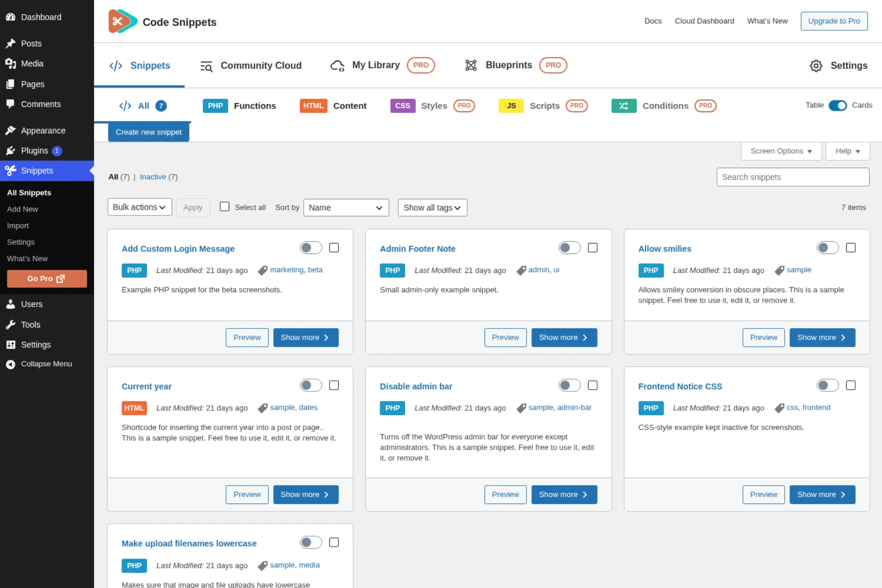882x588 pixels.
Task: Check the Select all checkbox
Action: click(225, 207)
